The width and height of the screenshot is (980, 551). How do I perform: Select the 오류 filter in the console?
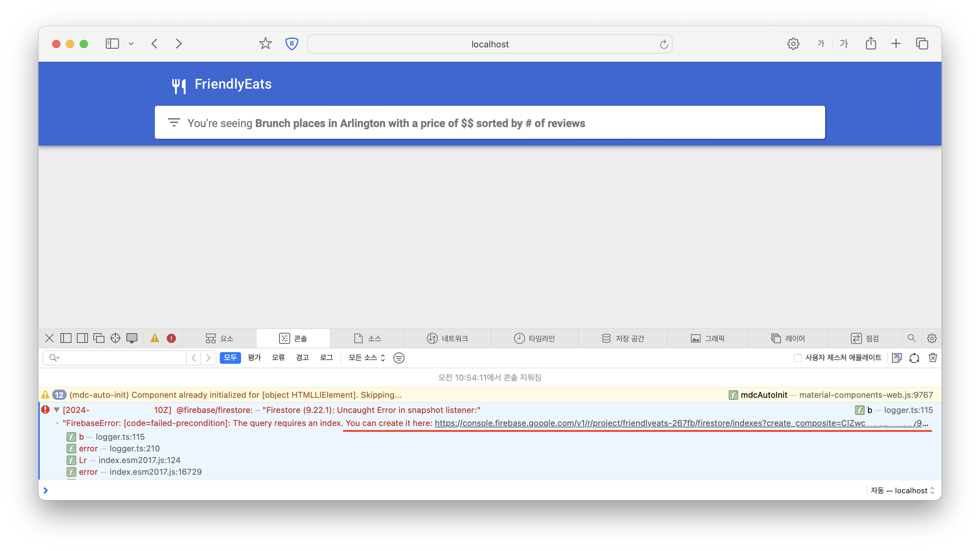(278, 358)
